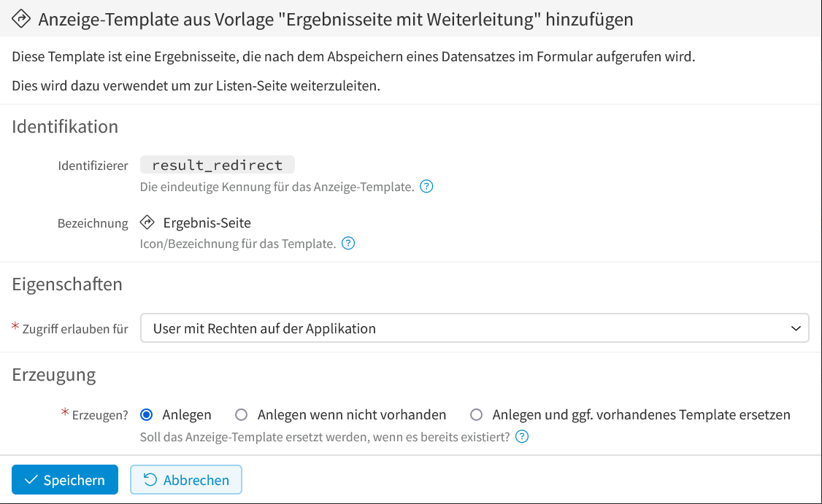Image resolution: width=822 pixels, height=504 pixels.
Task: Click the Zugriff erlauben für label
Action: [x=75, y=329]
